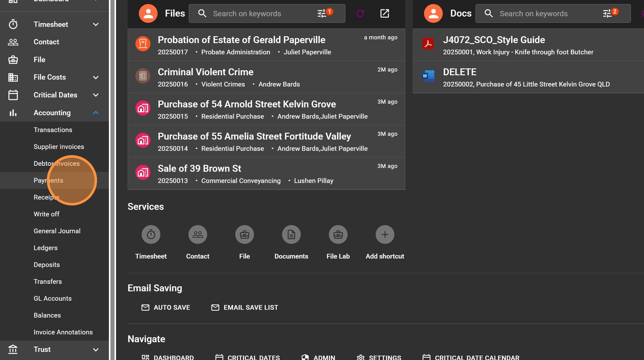
Task: Click the Docs filter options icon
Action: pyautogui.click(x=607, y=13)
